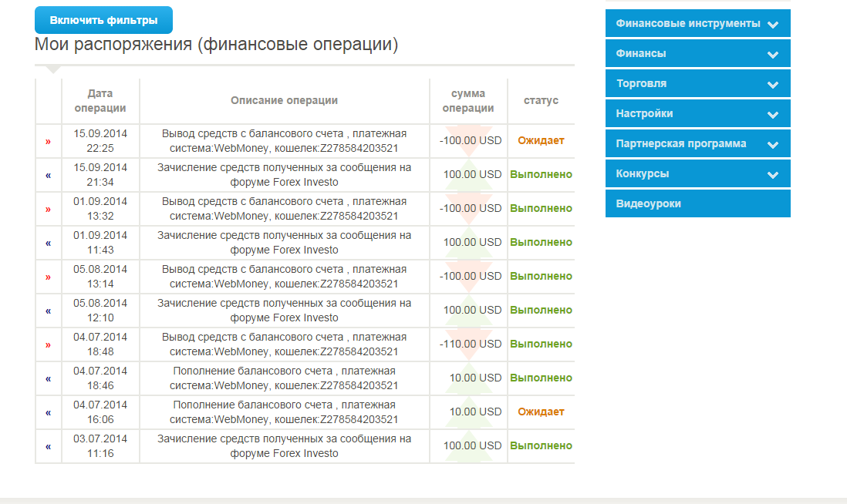
Task: Click red arrow icon for 01.09.2014 13:32 row
Action: point(48,209)
